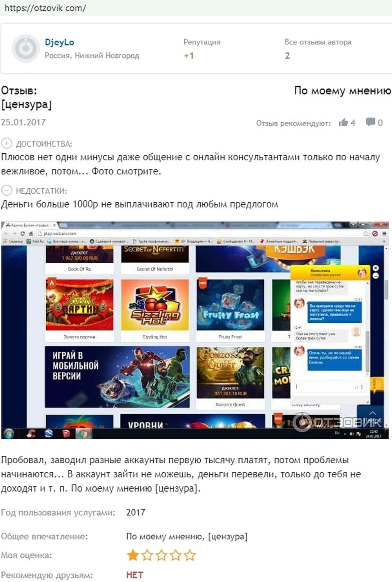The width and height of the screenshot is (392, 582).
Task: Open the Secret Of Nefertiti game
Action: point(155,260)
